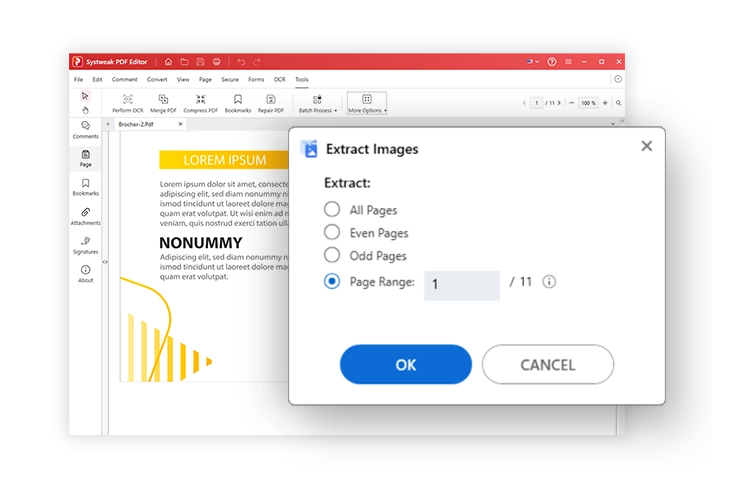The width and height of the screenshot is (740, 500).
Task: Show the Page panel in sidebar
Action: [x=85, y=158]
